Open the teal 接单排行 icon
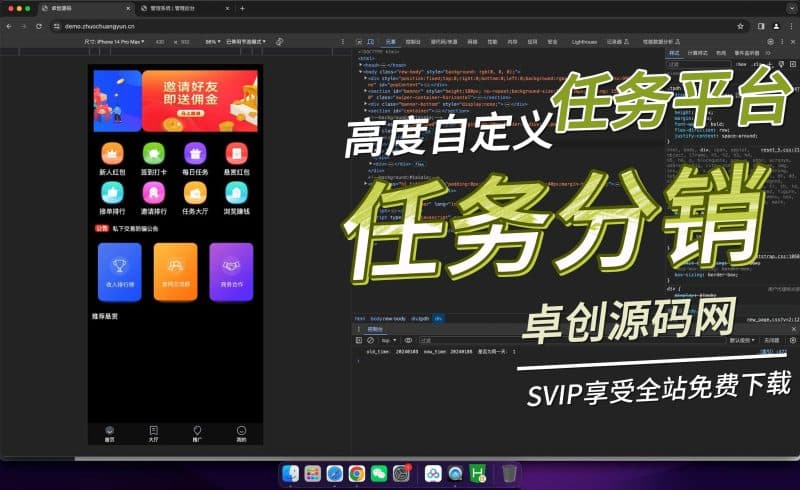This screenshot has width=800, height=490. coord(112,193)
